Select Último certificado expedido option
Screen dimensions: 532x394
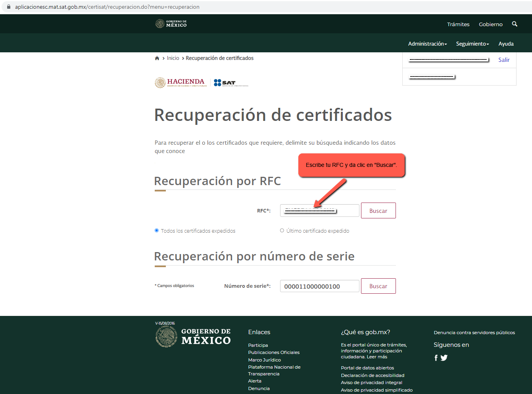tap(282, 231)
